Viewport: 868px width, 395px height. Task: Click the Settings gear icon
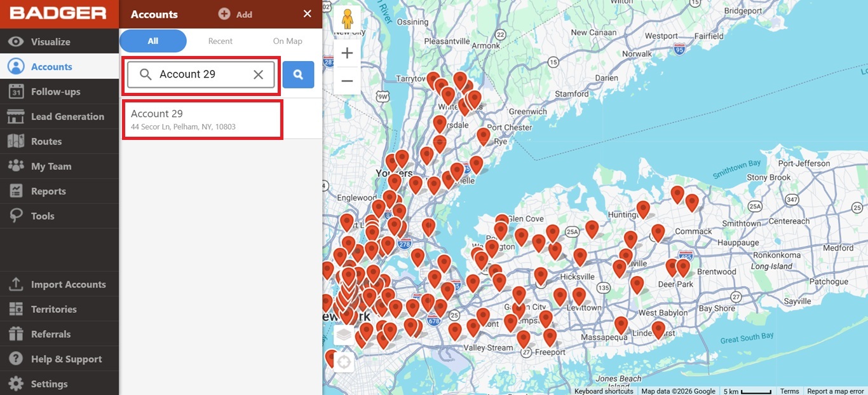[16, 384]
